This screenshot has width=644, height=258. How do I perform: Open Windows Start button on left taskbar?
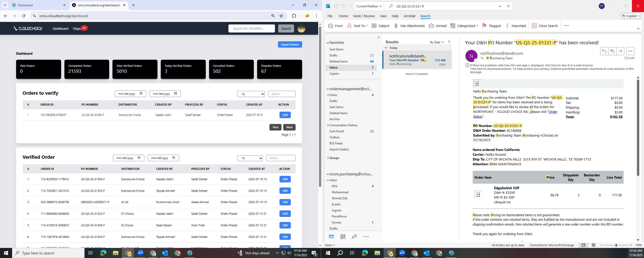coord(6,253)
